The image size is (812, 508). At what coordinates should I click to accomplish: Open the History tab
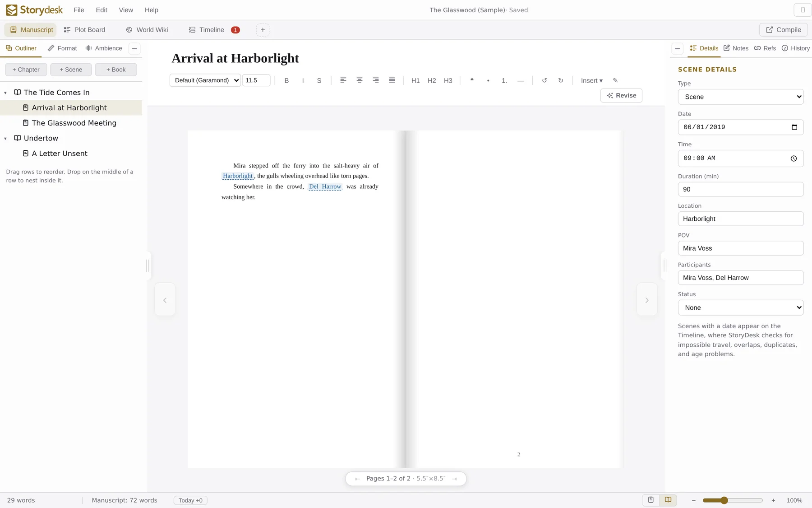coord(796,48)
